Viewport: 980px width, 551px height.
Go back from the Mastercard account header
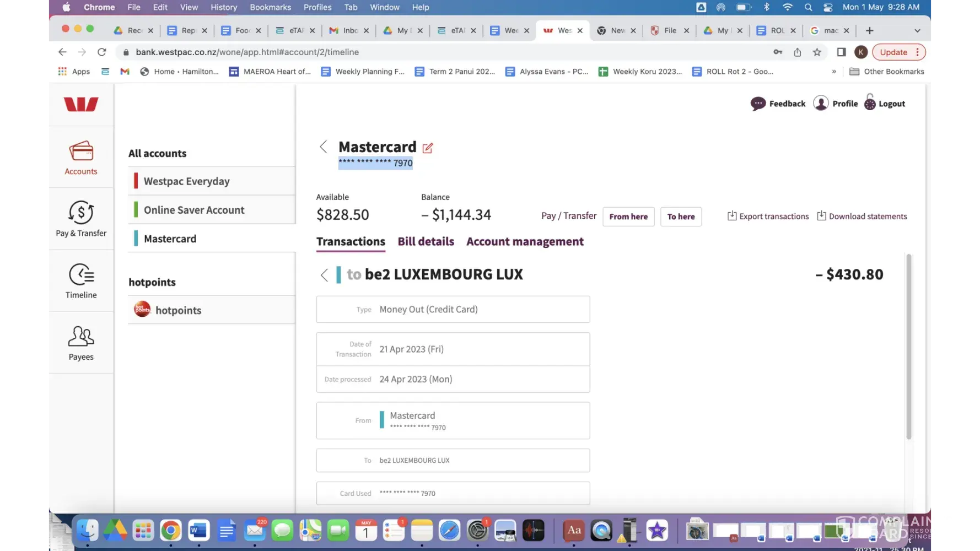pos(324,147)
